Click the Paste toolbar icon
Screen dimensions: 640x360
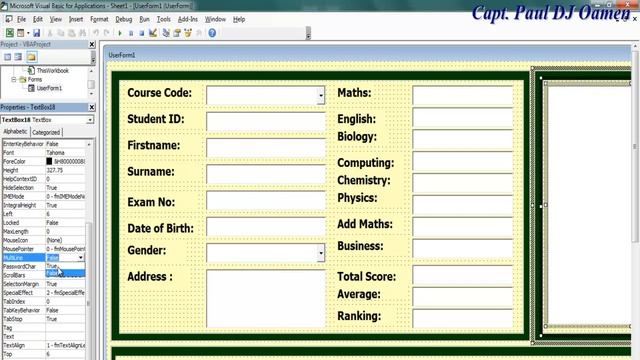point(71,33)
